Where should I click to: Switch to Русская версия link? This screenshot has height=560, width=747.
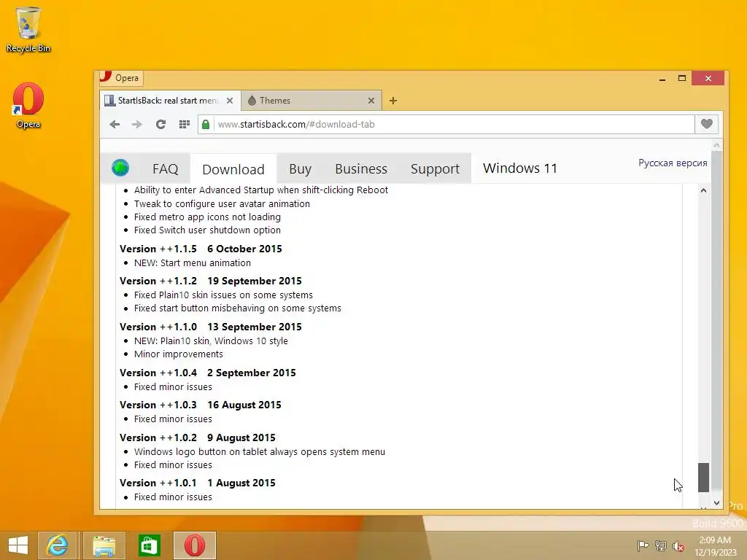(673, 163)
